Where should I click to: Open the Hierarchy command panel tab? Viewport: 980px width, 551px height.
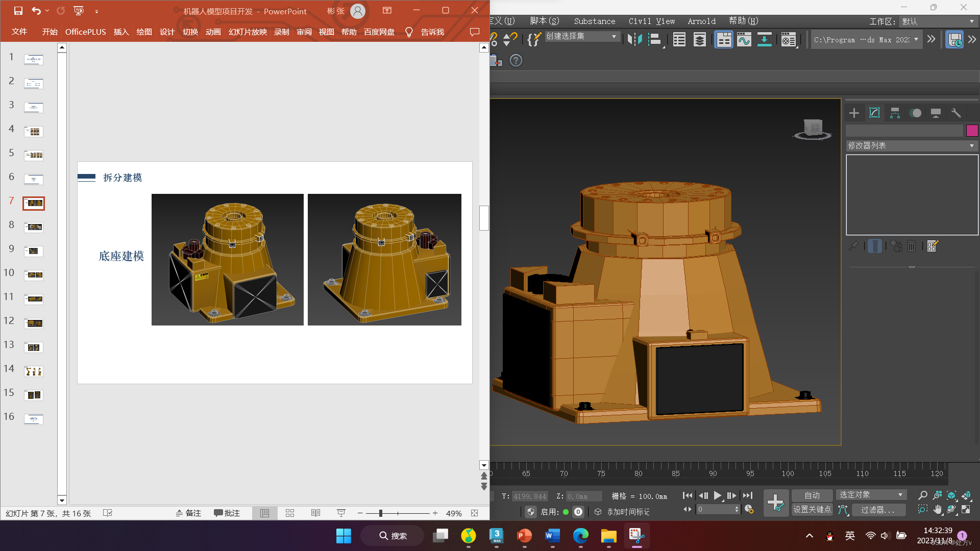coord(895,113)
